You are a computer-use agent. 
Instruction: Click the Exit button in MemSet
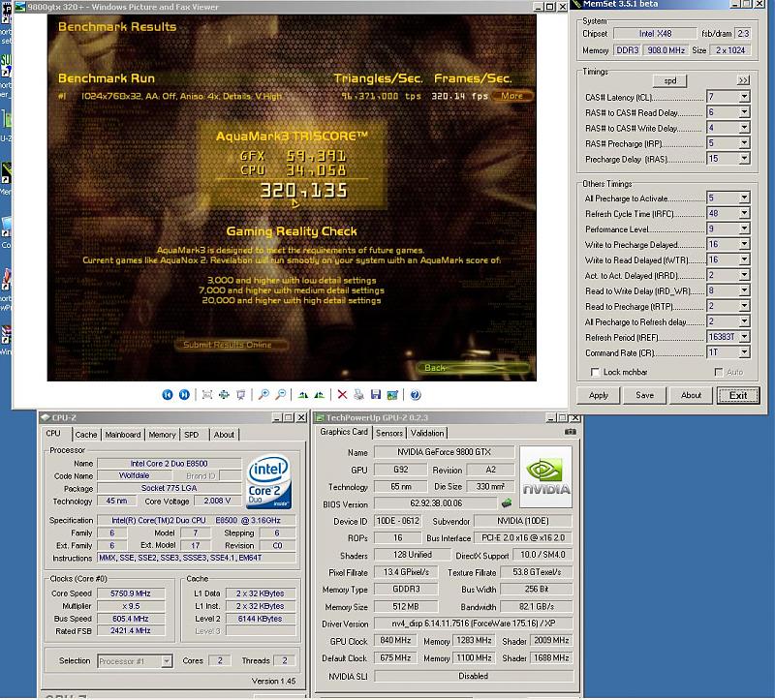pos(738,395)
